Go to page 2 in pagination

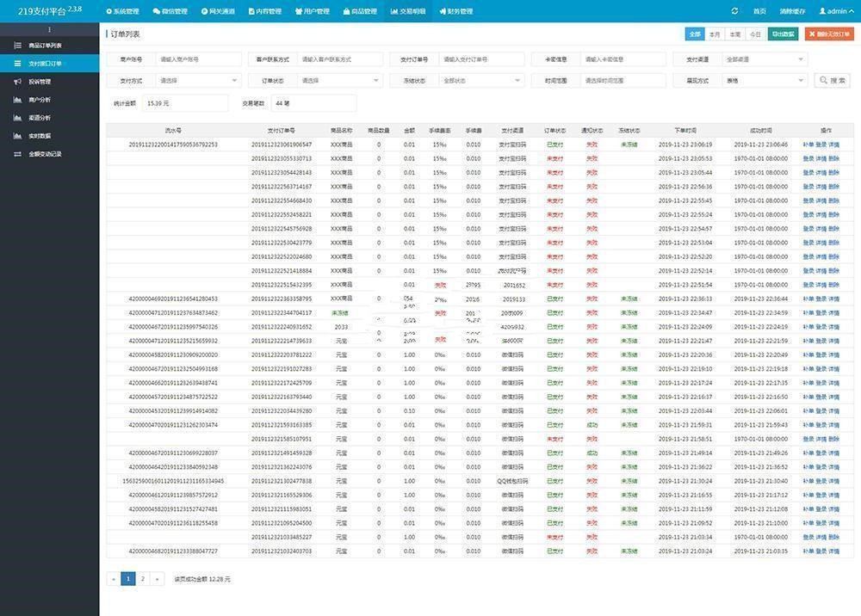point(142,578)
